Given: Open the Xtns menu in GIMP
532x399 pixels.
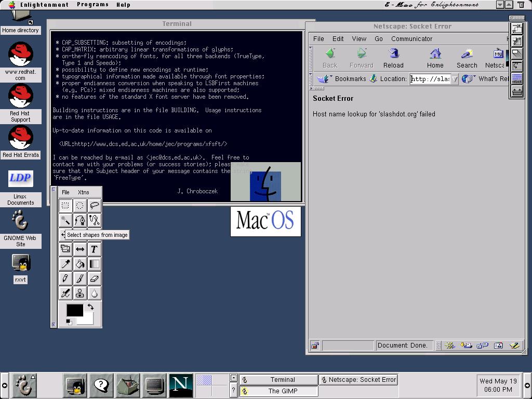Looking at the screenshot, I should [83, 192].
